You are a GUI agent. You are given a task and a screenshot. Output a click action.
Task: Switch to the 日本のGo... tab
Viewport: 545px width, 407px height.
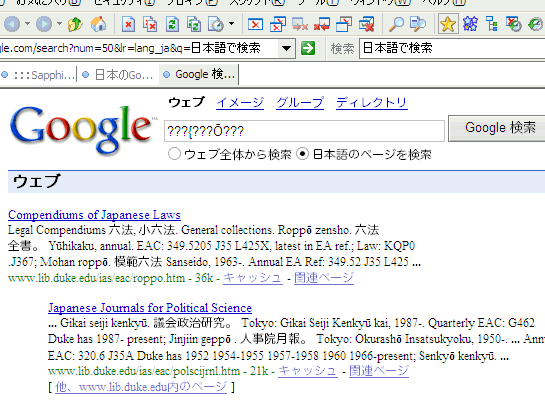click(119, 75)
